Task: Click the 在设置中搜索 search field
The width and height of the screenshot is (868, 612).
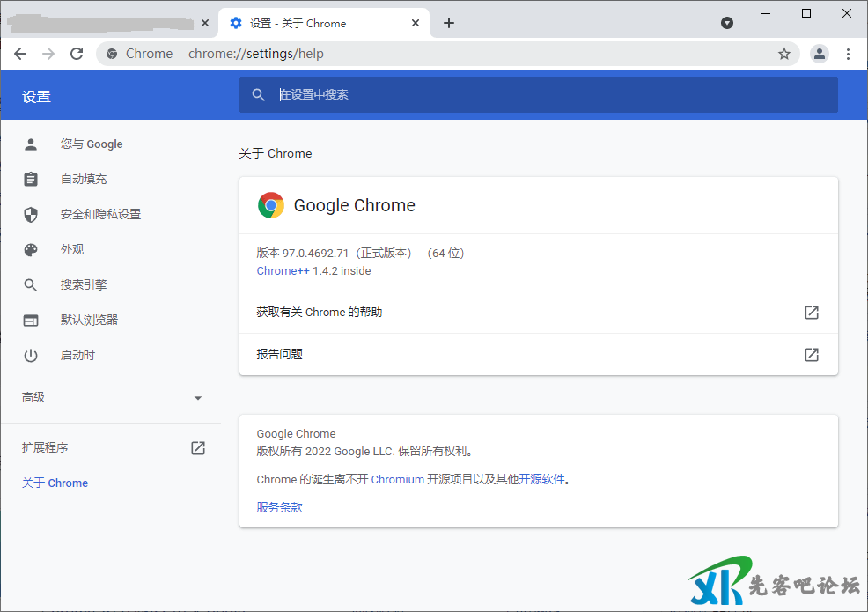Action: tap(537, 94)
